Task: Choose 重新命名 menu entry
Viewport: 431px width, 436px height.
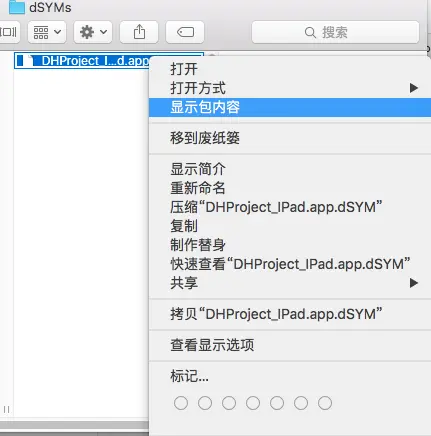Action: click(x=290, y=188)
